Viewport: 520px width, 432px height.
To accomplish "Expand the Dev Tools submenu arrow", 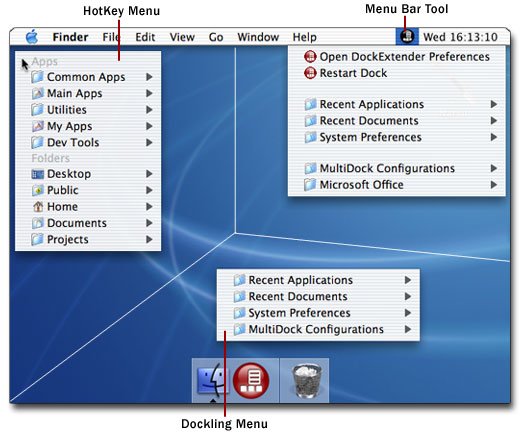I will pos(149,142).
